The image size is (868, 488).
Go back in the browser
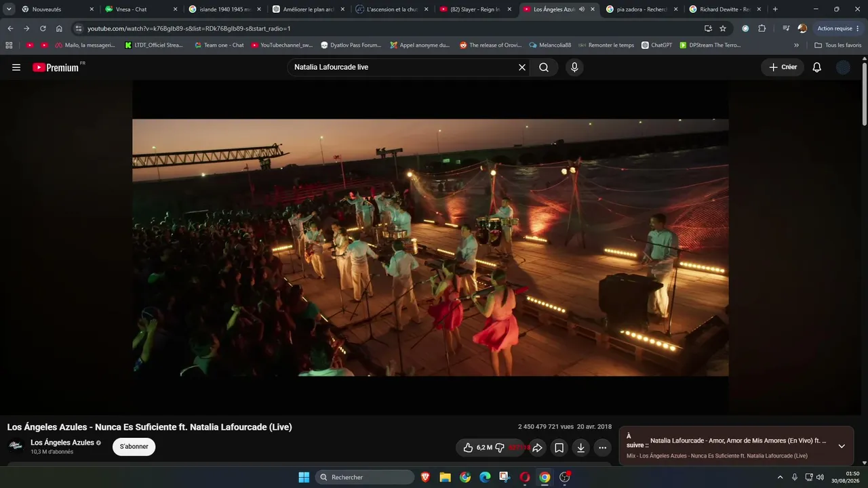point(10,28)
